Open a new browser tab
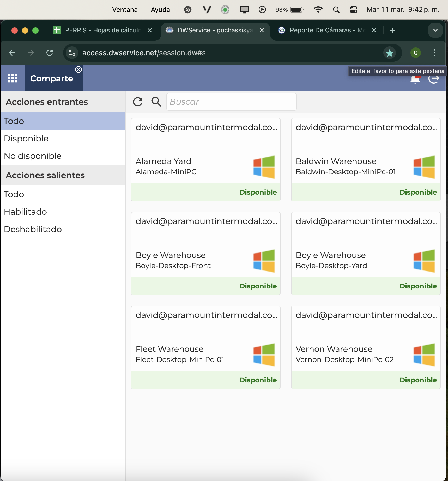The height and width of the screenshot is (481, 448). click(393, 30)
